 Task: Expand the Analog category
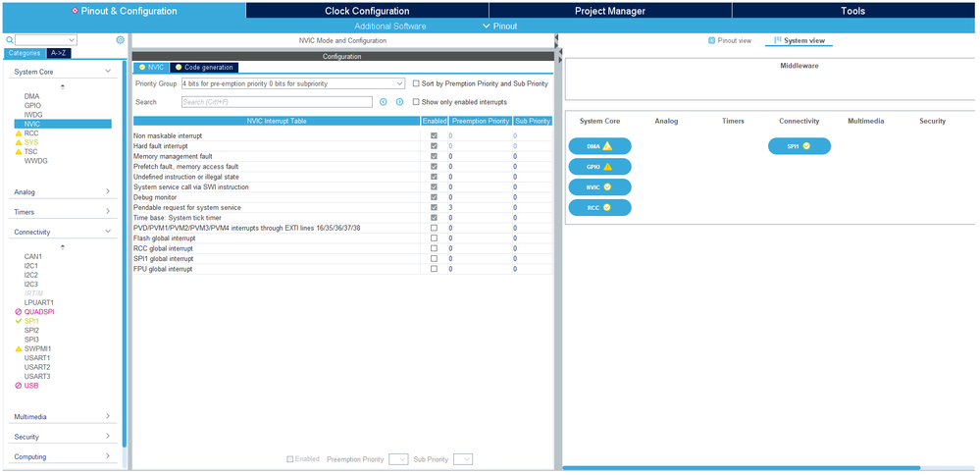(62, 192)
